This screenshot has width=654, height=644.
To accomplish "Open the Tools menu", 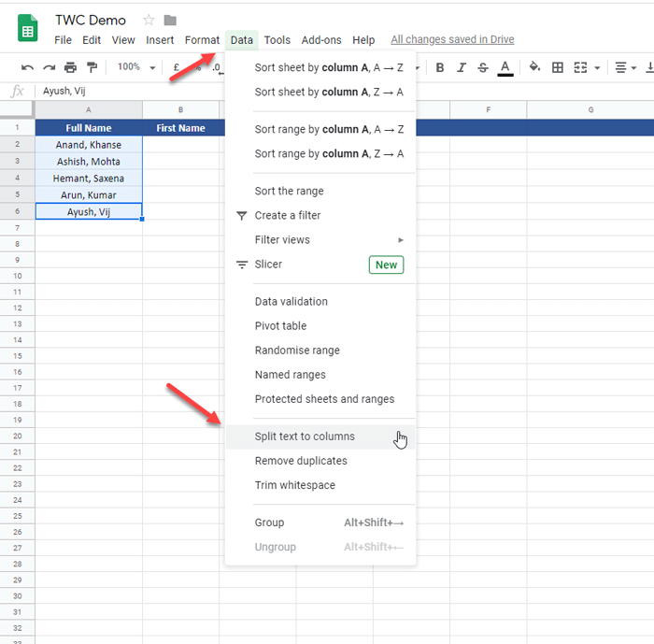I will pos(277,40).
